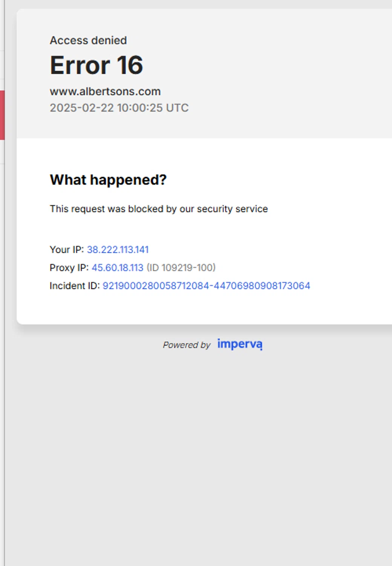The width and height of the screenshot is (392, 566).
Task: Click the "What happened?" heading
Action: 108,180
